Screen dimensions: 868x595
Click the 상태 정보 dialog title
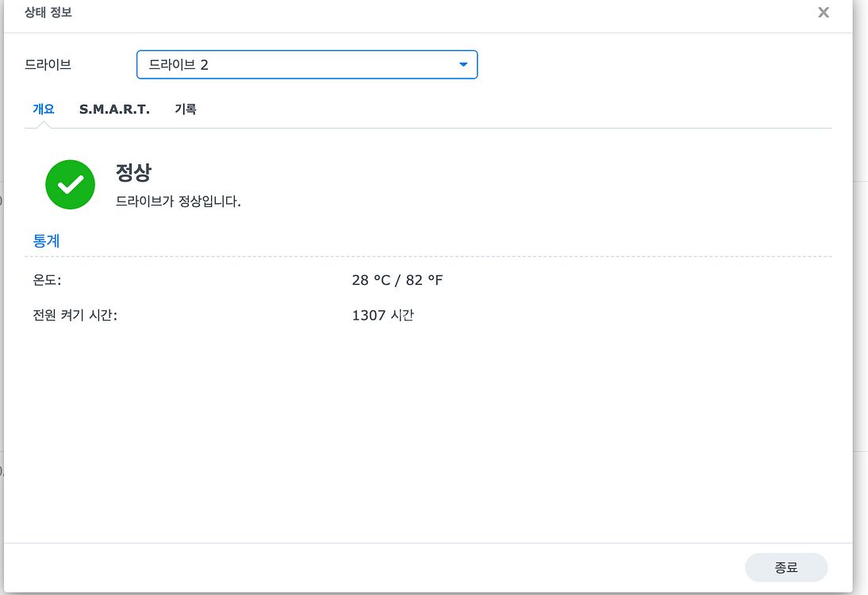pyautogui.click(x=48, y=12)
